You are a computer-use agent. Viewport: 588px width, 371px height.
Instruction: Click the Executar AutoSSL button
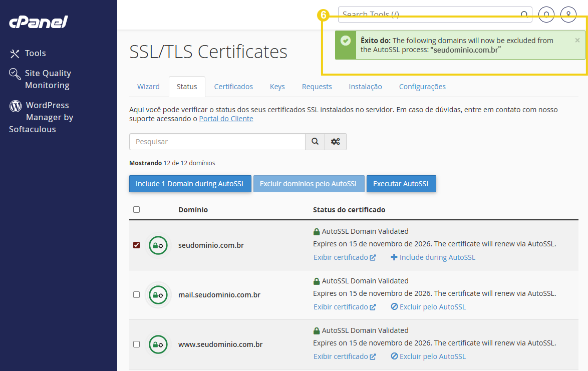pos(401,184)
